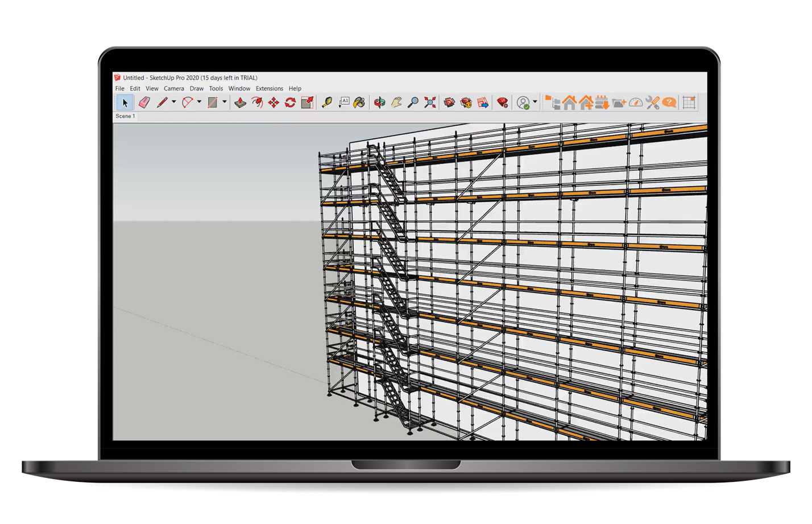Activate the Paint Bucket tool
The width and height of the screenshot is (812, 524).
359,102
